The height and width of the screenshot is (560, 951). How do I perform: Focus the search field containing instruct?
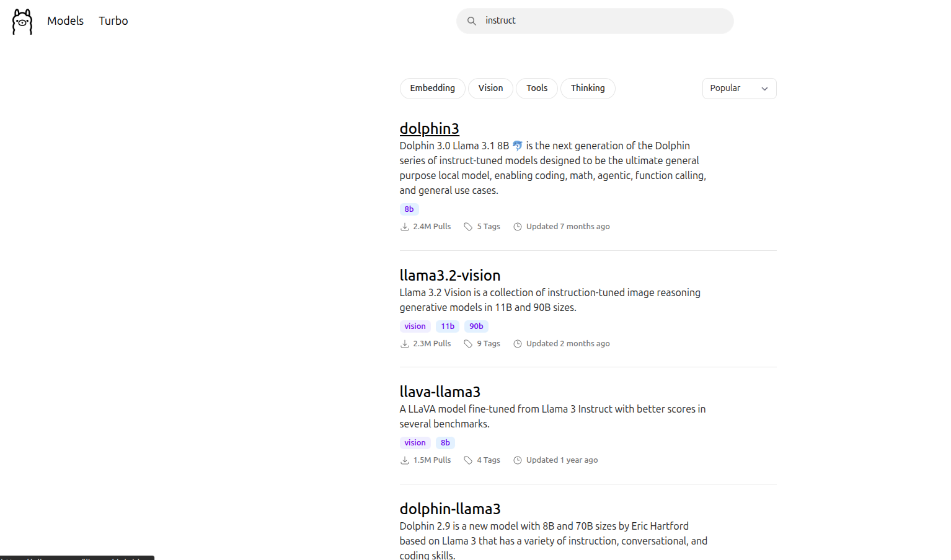[x=595, y=21]
